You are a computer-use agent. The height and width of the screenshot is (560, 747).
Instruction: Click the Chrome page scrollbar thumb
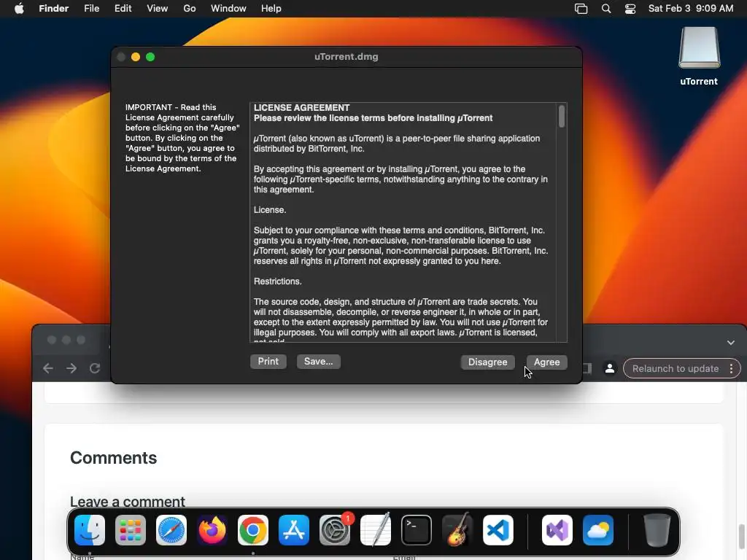[x=741, y=536]
